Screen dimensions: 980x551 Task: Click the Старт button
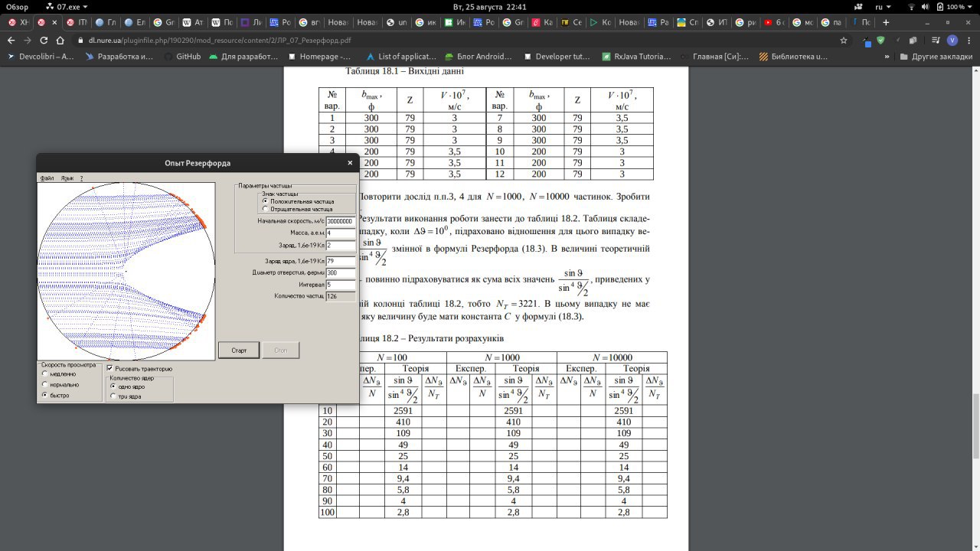coord(239,350)
